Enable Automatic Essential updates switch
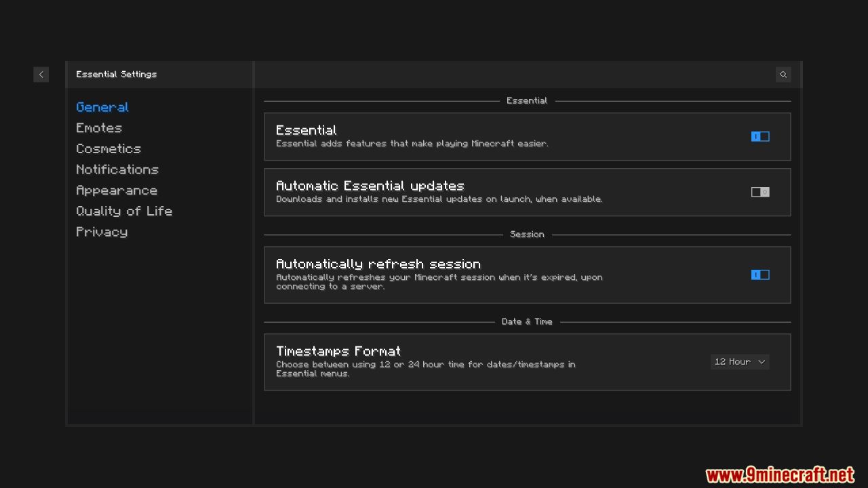The height and width of the screenshot is (488, 868). pyautogui.click(x=760, y=192)
